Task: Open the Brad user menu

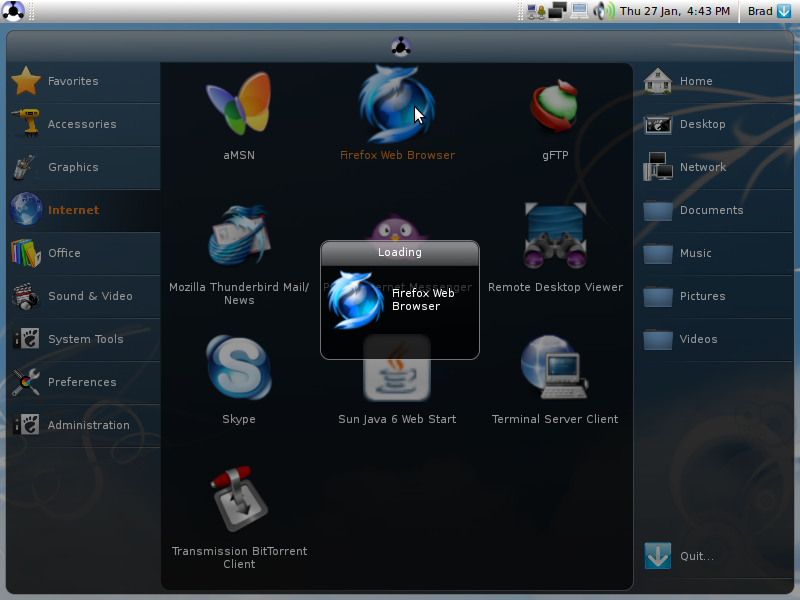Action: [x=769, y=11]
